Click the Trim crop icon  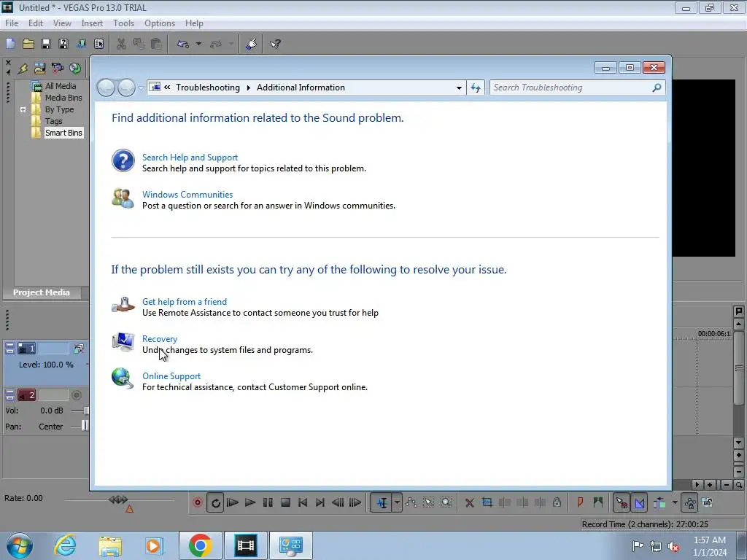pyautogui.click(x=487, y=502)
